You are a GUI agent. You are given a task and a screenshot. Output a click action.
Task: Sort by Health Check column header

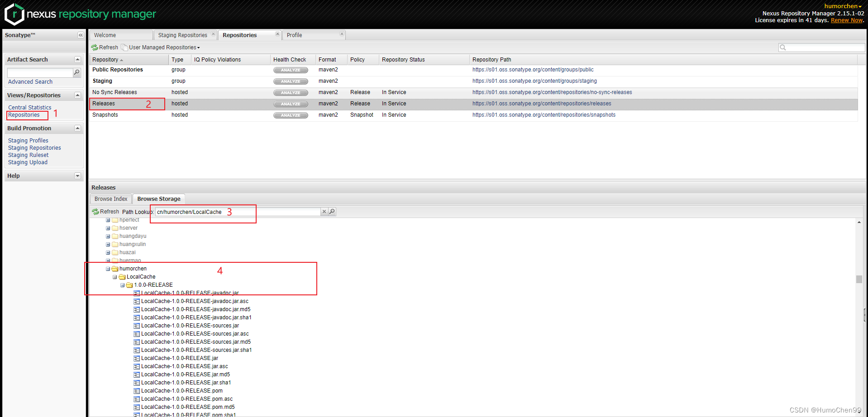click(293, 60)
